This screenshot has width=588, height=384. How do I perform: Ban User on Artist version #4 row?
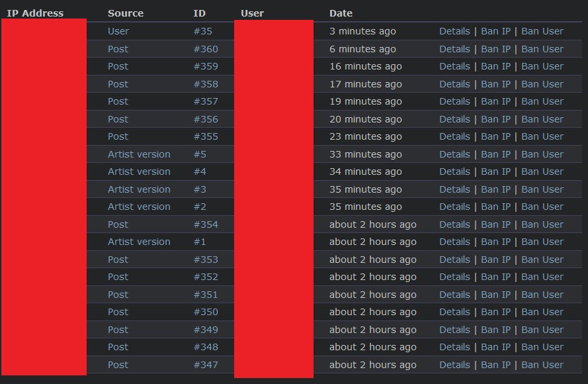[x=542, y=171]
